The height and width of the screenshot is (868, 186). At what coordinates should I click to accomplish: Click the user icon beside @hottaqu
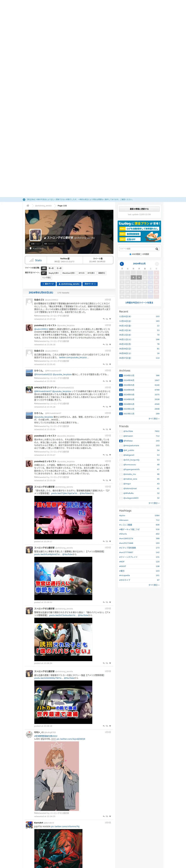point(121,441)
